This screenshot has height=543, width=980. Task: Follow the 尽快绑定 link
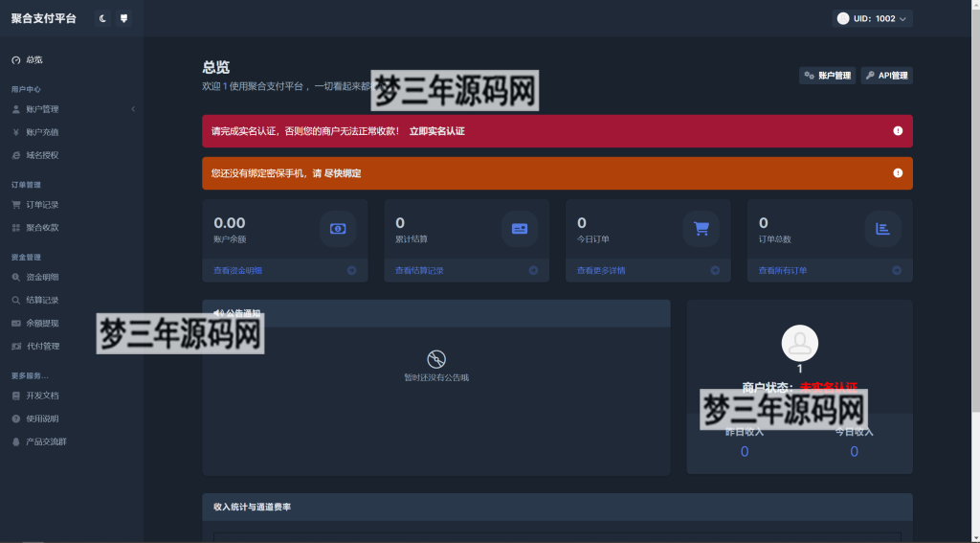(x=343, y=173)
